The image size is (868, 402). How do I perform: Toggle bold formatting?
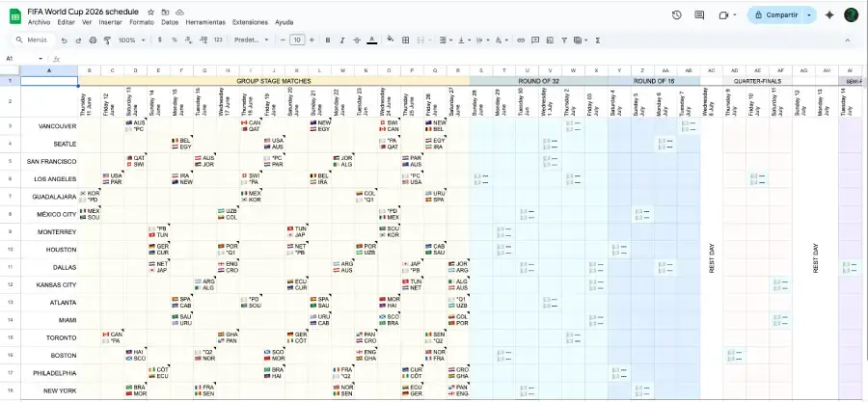point(328,40)
